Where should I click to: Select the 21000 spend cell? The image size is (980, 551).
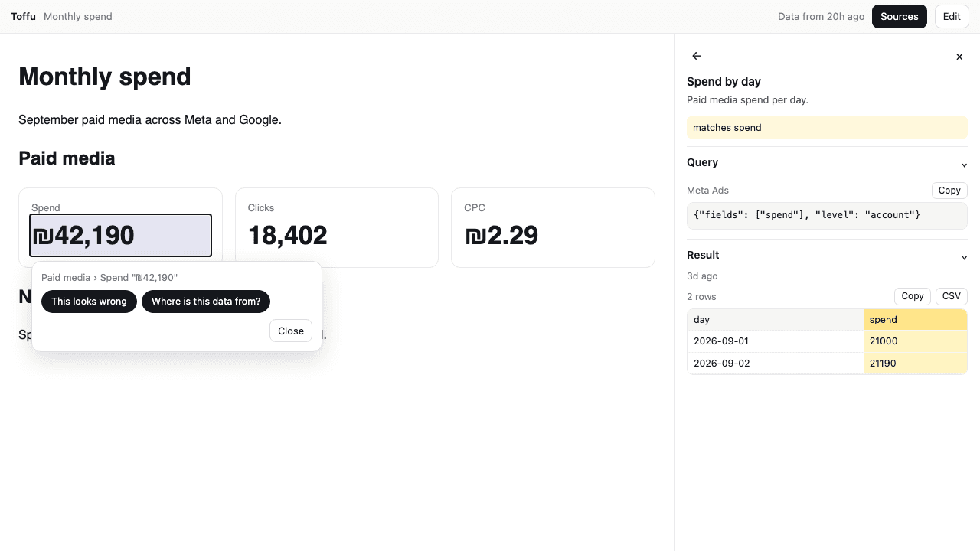coord(916,341)
